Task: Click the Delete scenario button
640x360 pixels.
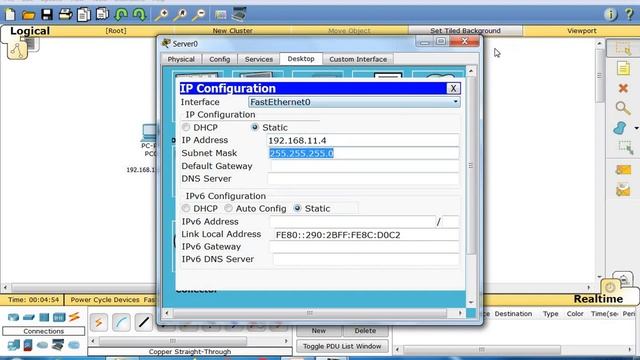Action: click(x=365, y=331)
